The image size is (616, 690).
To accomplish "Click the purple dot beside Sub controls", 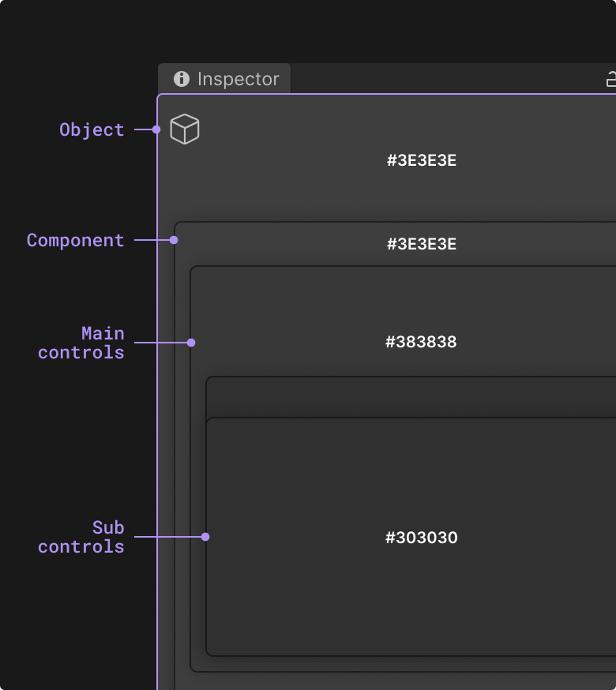I will coord(206,536).
